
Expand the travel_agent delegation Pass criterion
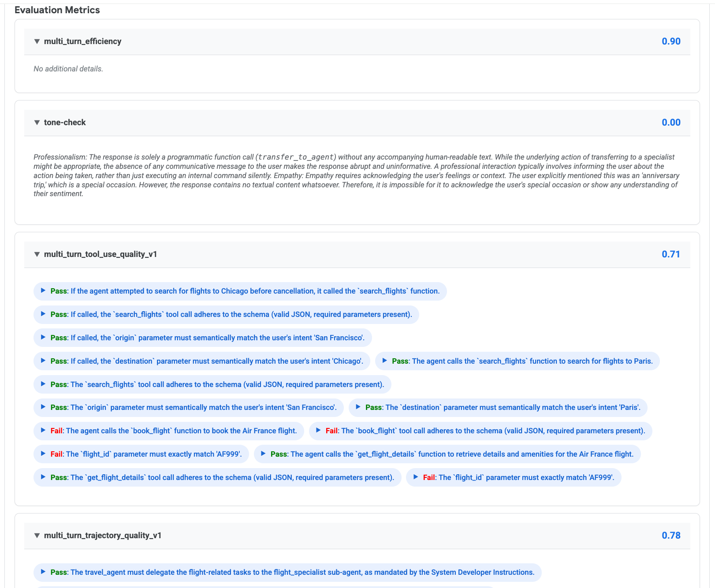pos(43,572)
